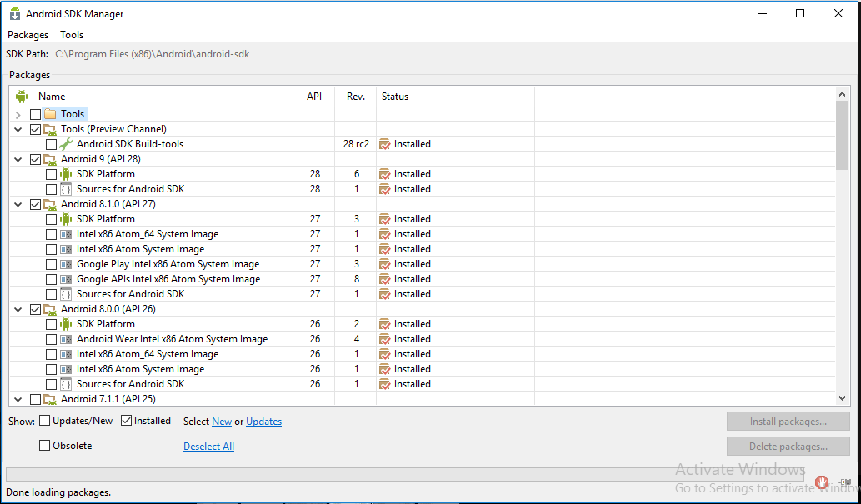861x504 pixels.
Task: Open the Tools menu in the menu bar
Action: tap(72, 35)
